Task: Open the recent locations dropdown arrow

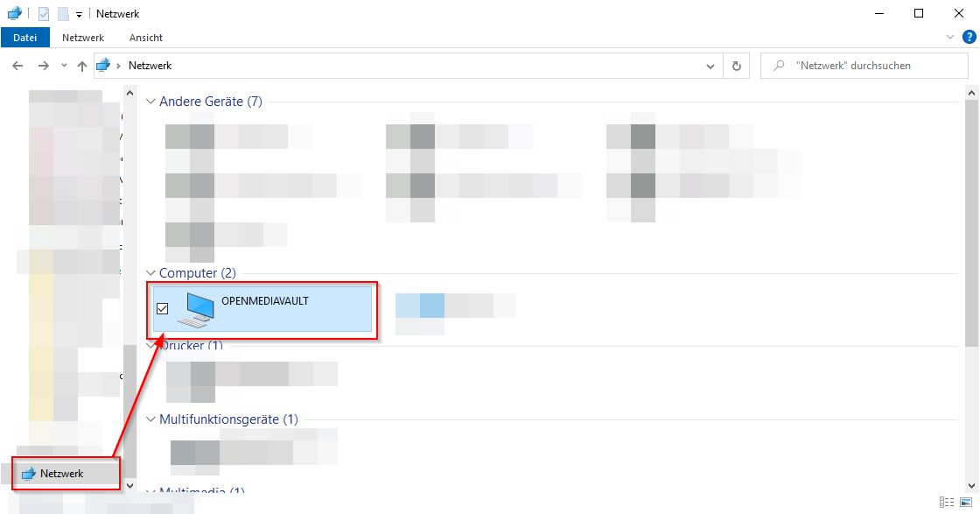Action: (64, 66)
